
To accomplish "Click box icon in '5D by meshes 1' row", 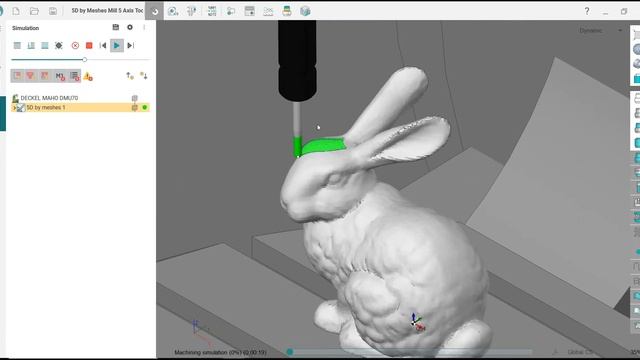I will 135,107.
